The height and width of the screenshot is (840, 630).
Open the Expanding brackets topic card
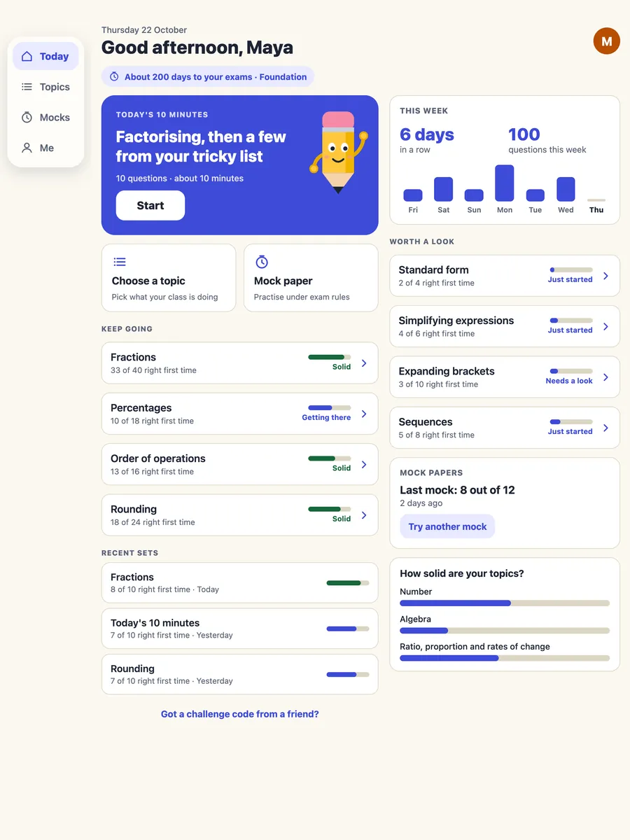505,377
